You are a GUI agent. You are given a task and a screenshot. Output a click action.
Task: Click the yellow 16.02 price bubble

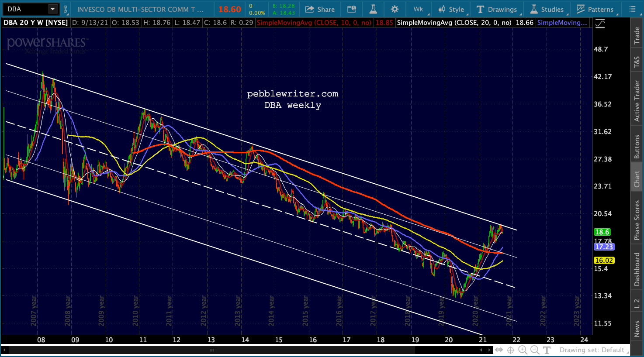[604, 261]
